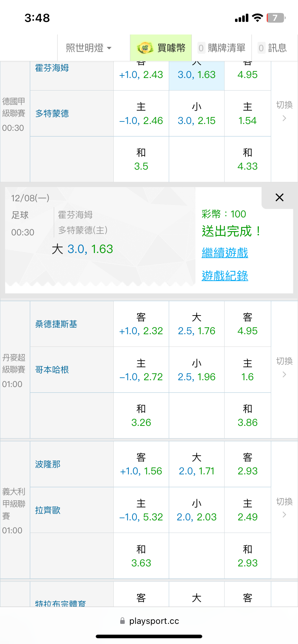Open the 遊戲紀錄 link
The image size is (298, 644).
pyautogui.click(x=225, y=276)
